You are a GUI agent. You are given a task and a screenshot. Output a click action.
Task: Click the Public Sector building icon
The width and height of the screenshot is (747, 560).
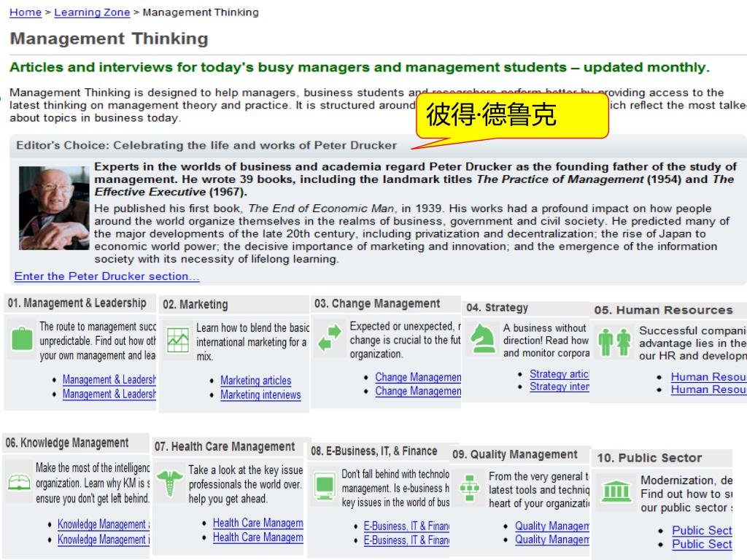[x=616, y=491]
